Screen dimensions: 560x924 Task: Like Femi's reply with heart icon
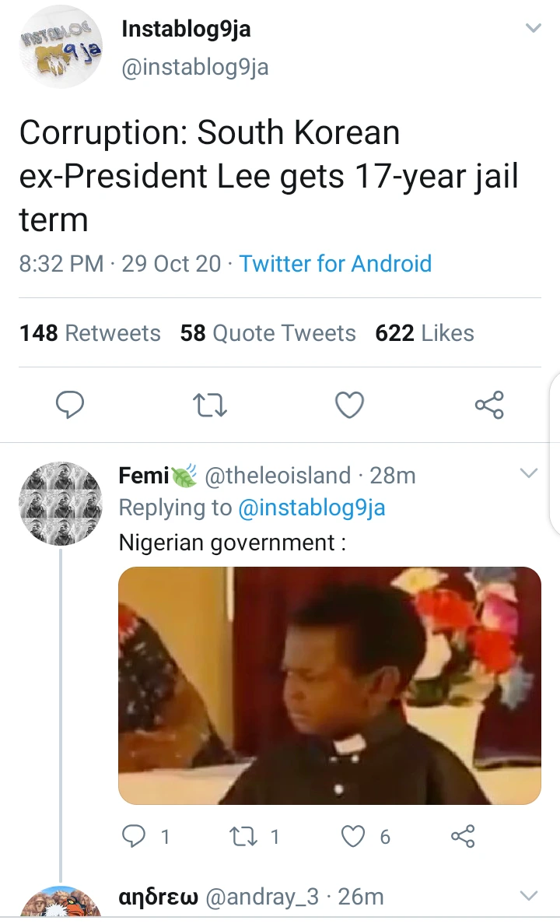(354, 836)
